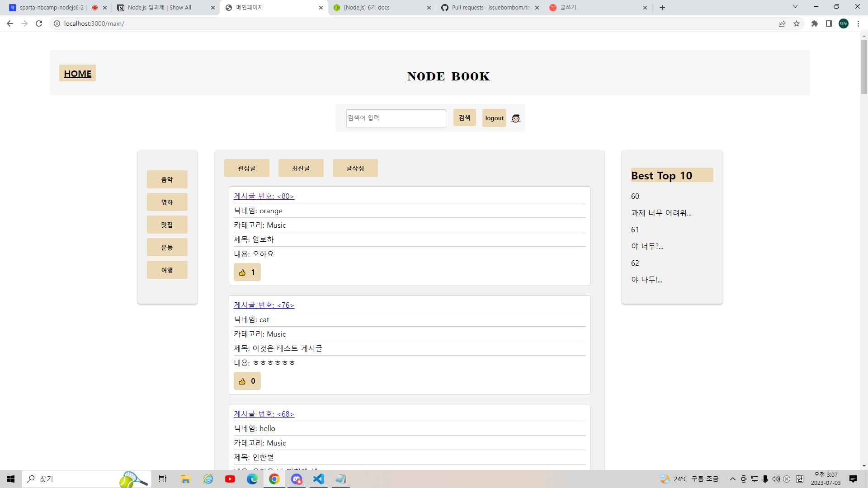Open Visual Studio Code from taskbar
The height and width of the screenshot is (488, 868).
pyautogui.click(x=319, y=479)
